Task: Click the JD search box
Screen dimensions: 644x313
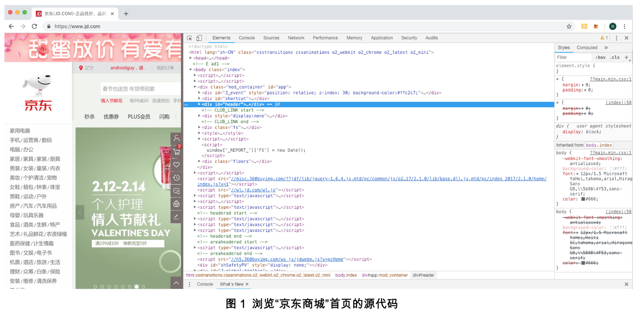Action: click(141, 89)
